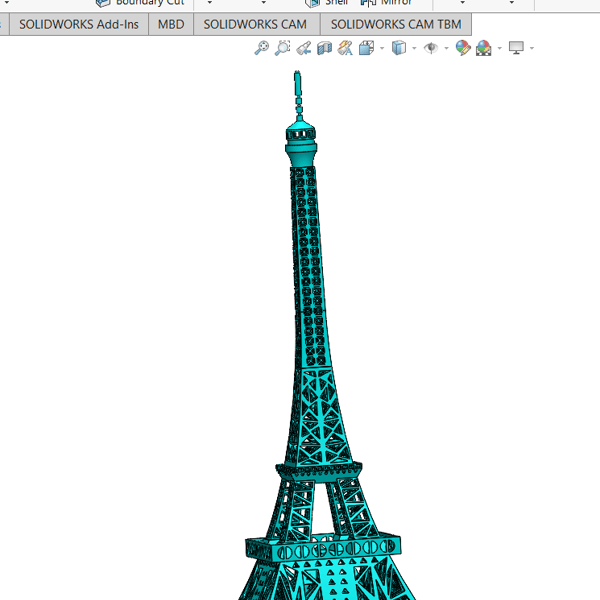This screenshot has width=600, height=600.
Task: Open the SOLIDWORKS CAM TBM tab
Action: (x=396, y=24)
